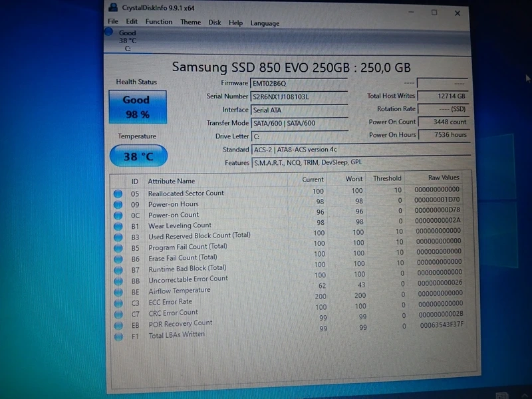Select the Airflow Temperature attribute name
This screenshot has width=532, height=399.
180,291
